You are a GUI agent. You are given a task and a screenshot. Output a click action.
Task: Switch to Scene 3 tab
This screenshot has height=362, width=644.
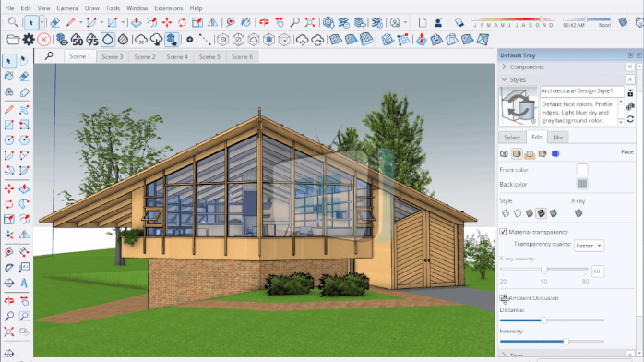pyautogui.click(x=113, y=56)
